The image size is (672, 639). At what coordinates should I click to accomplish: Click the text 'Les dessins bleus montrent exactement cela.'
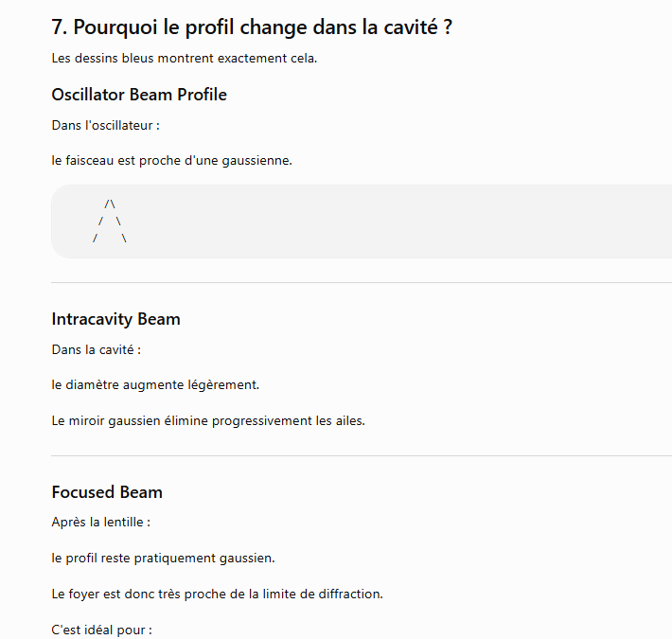pyautogui.click(x=185, y=58)
